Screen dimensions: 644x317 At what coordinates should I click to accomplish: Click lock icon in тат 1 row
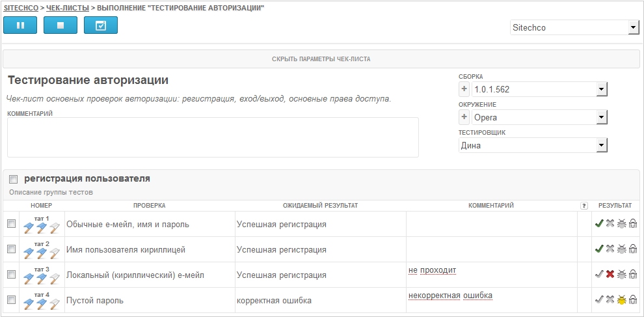tap(633, 223)
